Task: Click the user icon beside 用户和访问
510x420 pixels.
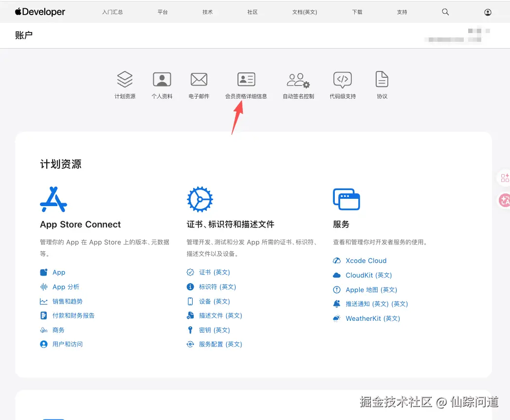Action: 44,344
